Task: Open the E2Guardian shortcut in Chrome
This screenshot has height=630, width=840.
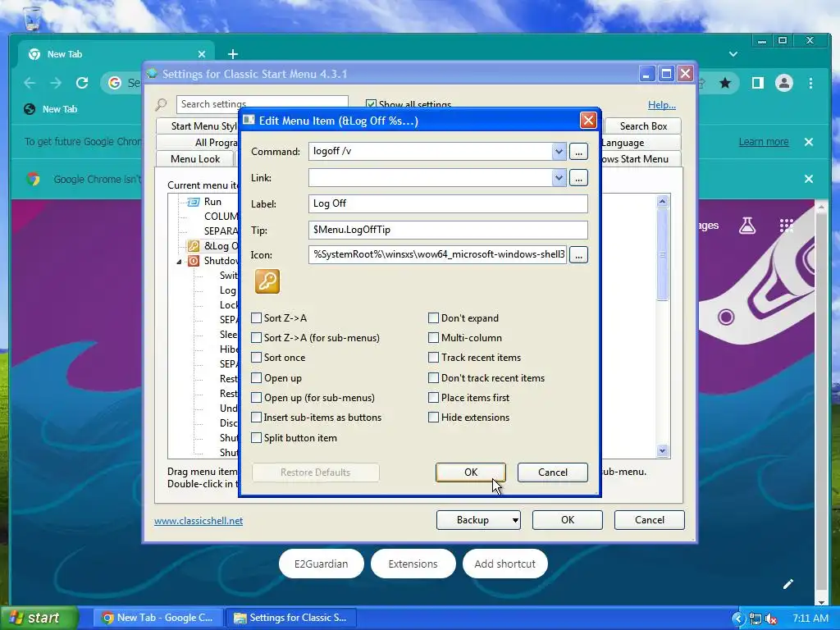Action: click(x=321, y=564)
